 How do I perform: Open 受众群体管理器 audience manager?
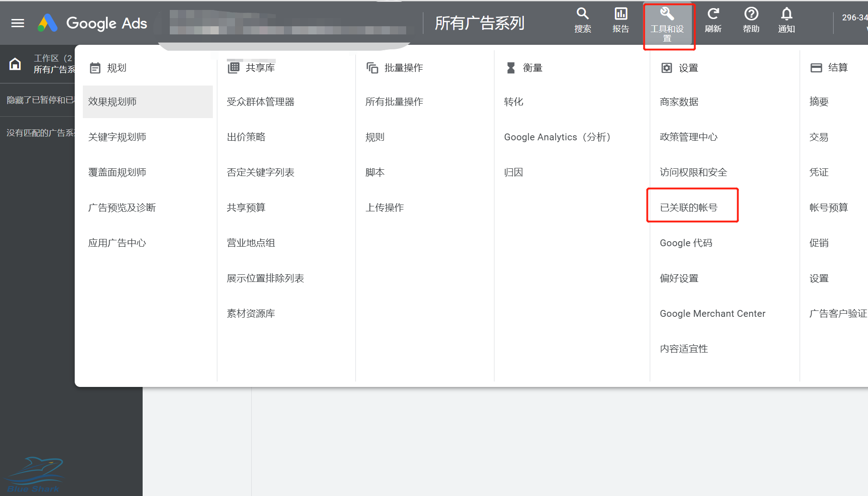pos(260,102)
